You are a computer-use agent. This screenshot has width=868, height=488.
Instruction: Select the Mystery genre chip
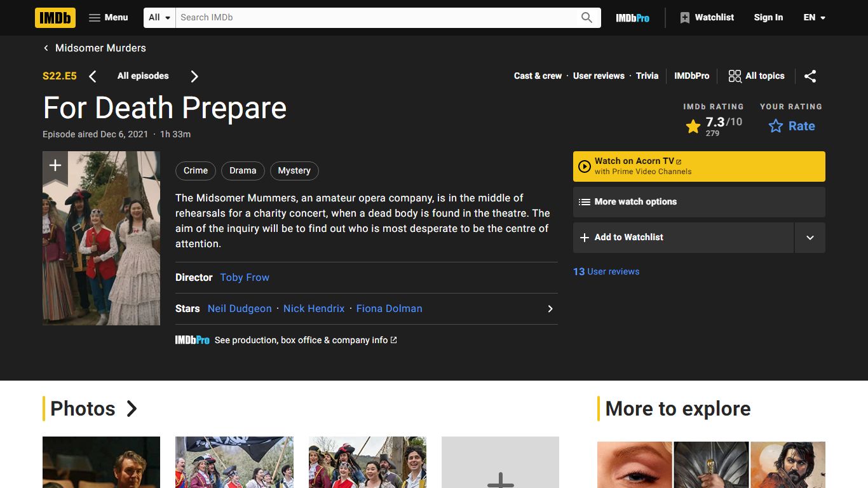(294, 171)
